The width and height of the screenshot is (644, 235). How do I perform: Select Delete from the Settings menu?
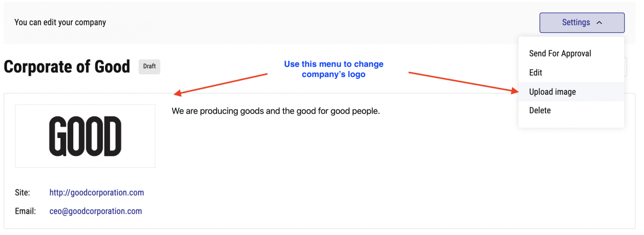point(540,110)
